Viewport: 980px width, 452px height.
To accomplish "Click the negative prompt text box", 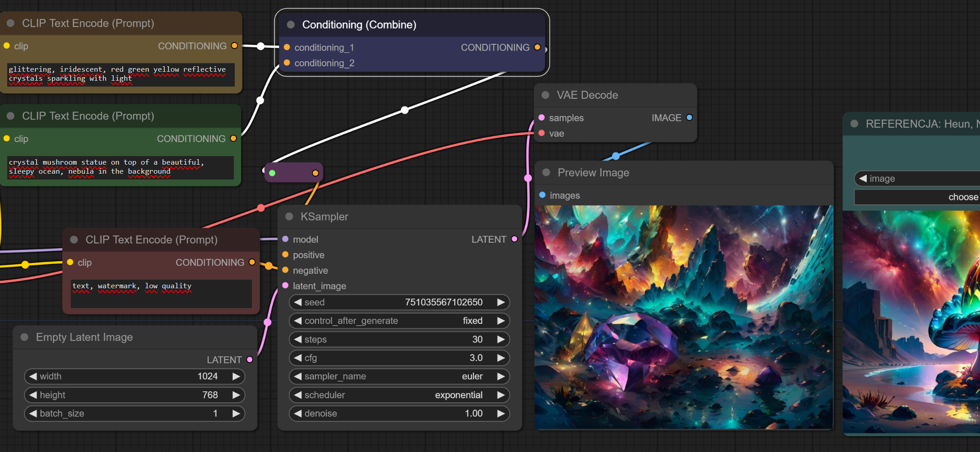I will [x=161, y=294].
